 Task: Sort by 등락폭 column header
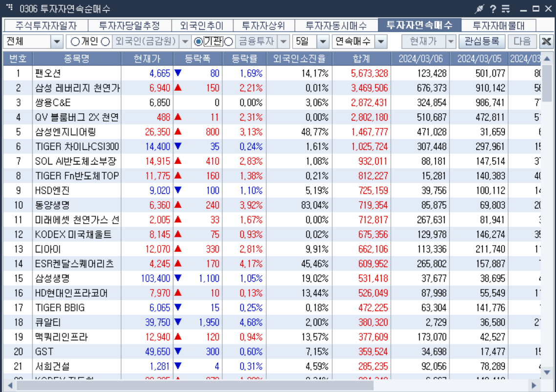pos(198,59)
